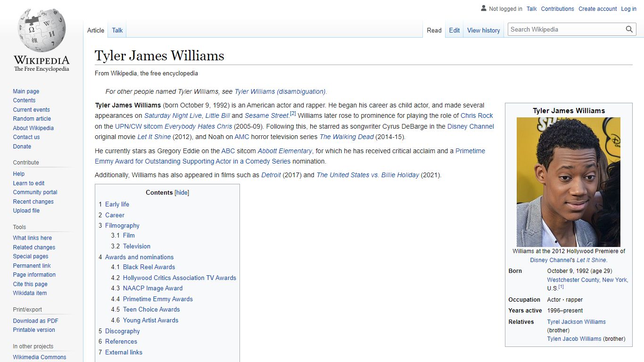
Task: Open Current events in sidebar
Action: click(x=31, y=110)
